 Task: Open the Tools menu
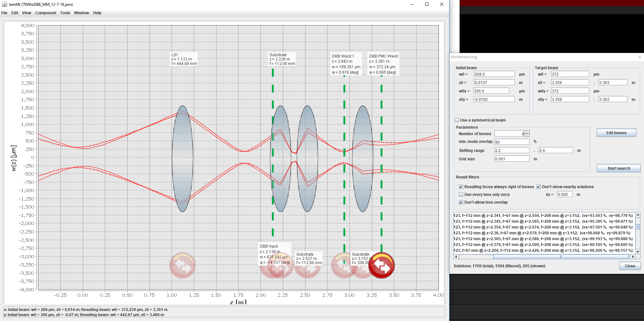(x=65, y=13)
